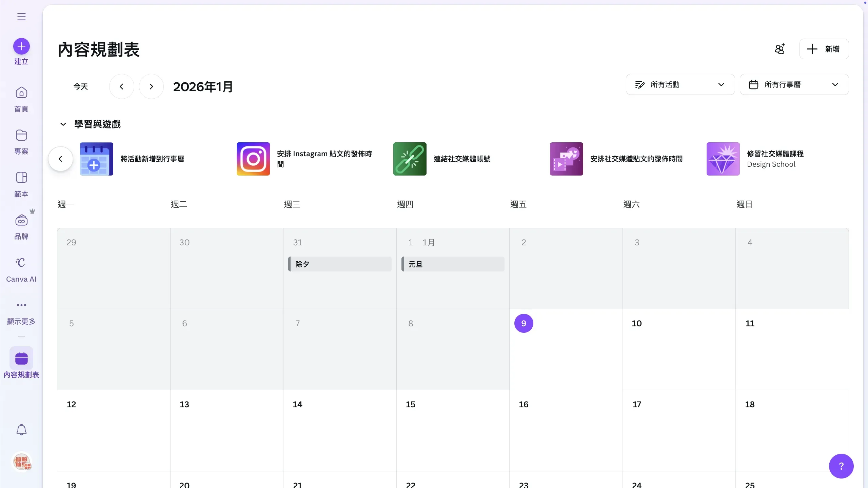Image resolution: width=868 pixels, height=488 pixels.
Task: Click the purple 建立 plus icon
Action: [21, 46]
